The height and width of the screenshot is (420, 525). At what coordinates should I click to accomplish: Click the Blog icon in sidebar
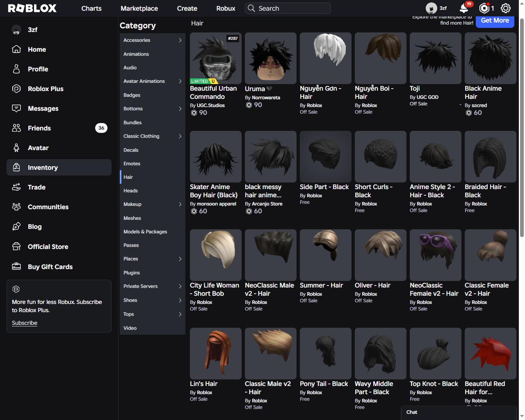point(16,226)
